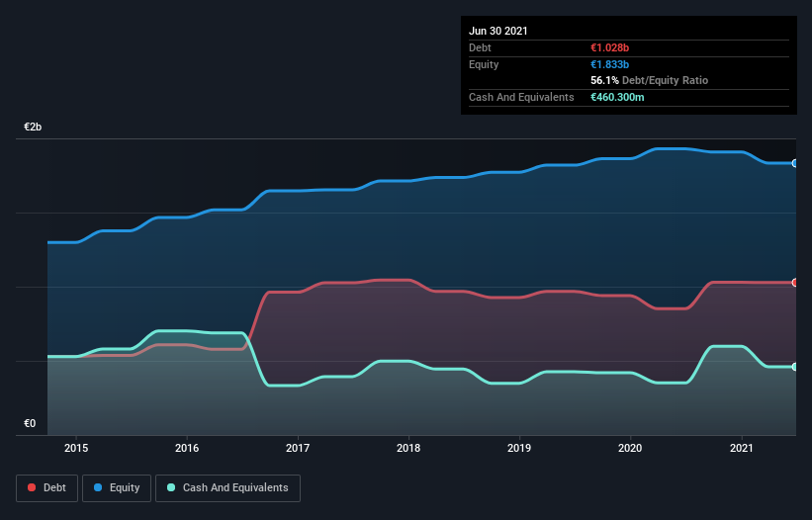Image resolution: width=812 pixels, height=520 pixels.
Task: Click the 2016 axis label
Action: 187,448
